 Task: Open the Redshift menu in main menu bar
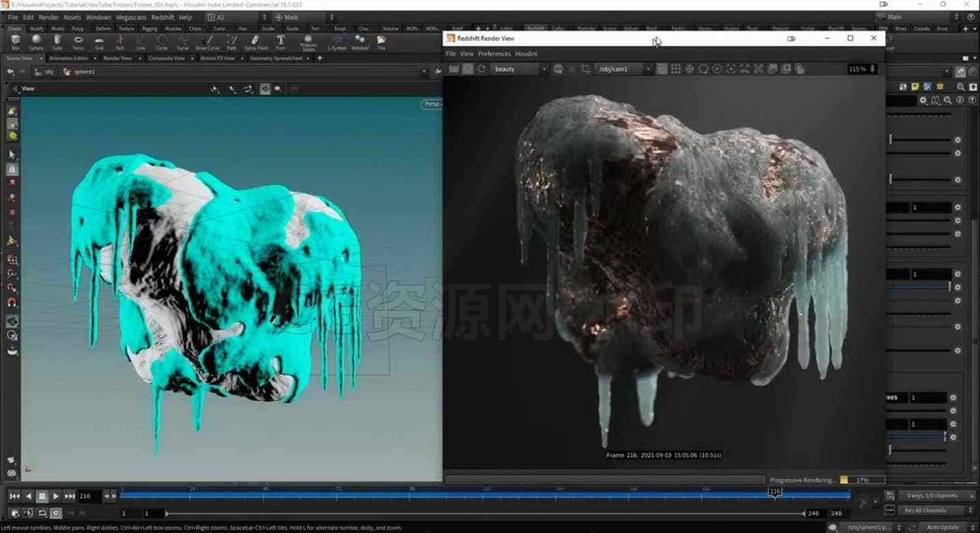[163, 17]
